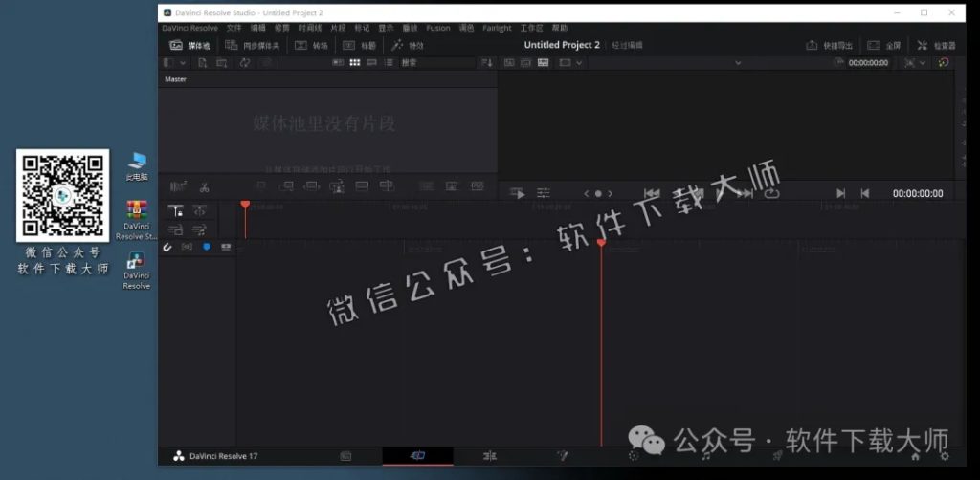This screenshot has width=980, height=480.
Task: Select source clip viewer mode
Action: (x=509, y=62)
